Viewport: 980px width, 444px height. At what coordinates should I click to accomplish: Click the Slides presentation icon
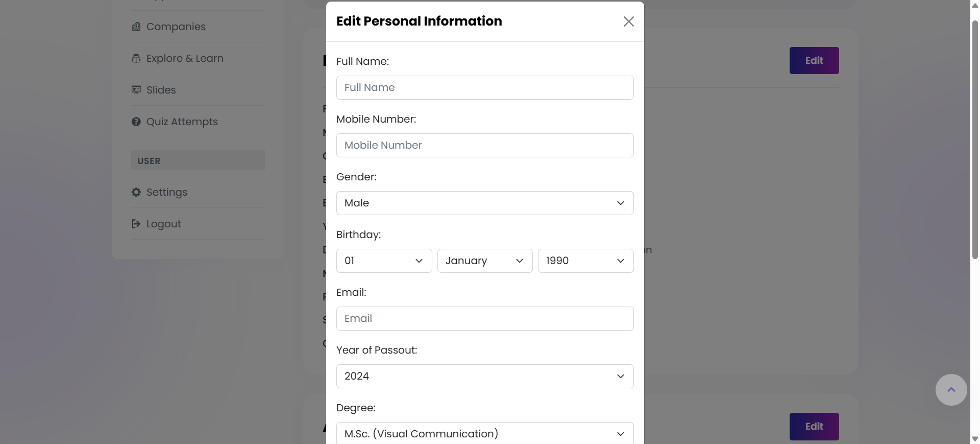point(136,90)
